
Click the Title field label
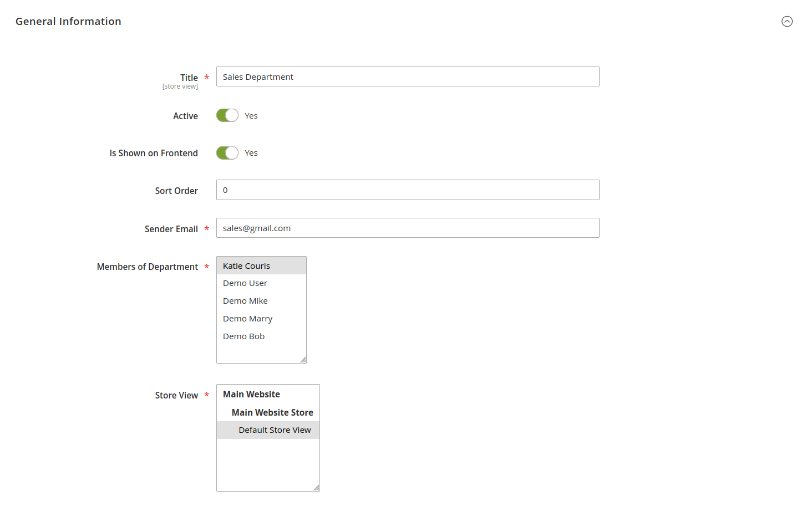tap(189, 78)
